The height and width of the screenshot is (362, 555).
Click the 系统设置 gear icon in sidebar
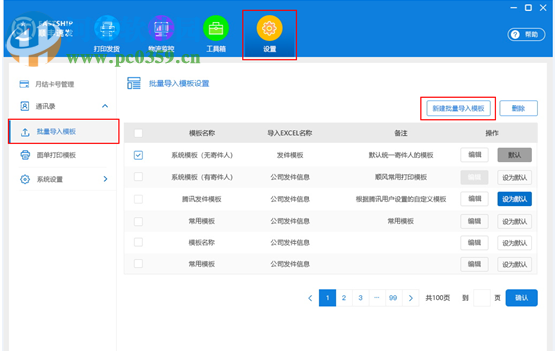click(25, 179)
